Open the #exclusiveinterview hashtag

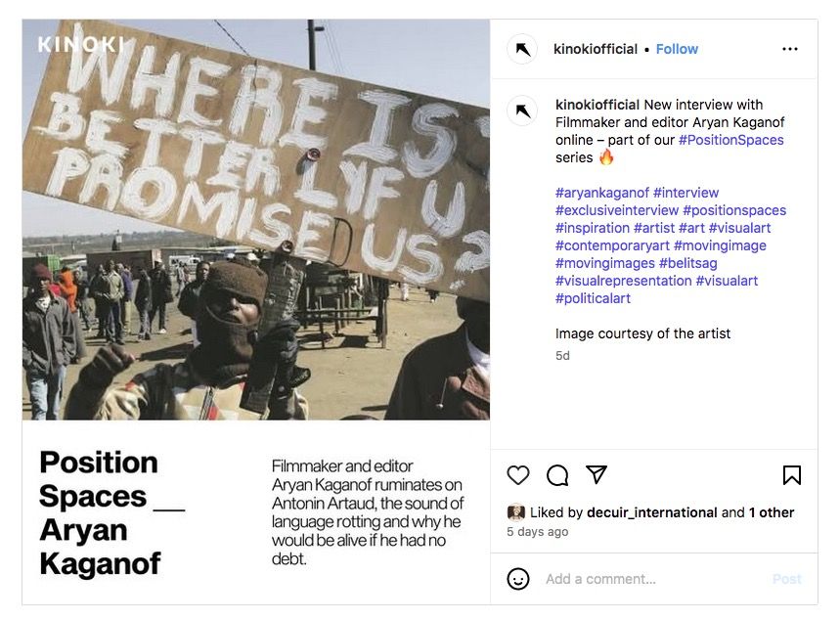(x=616, y=210)
